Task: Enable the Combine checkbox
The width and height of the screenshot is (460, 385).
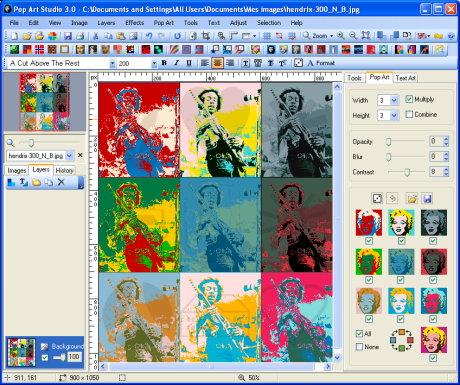Action: coord(409,114)
